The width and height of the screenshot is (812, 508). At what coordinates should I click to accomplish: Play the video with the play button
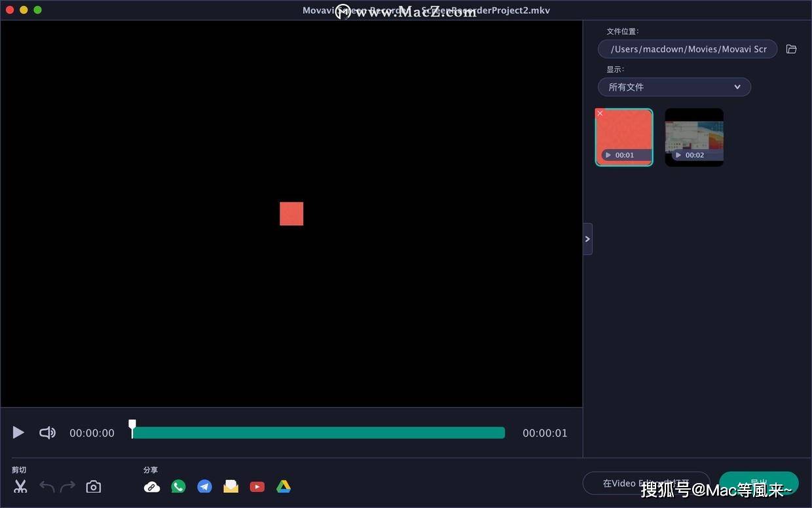[18, 432]
